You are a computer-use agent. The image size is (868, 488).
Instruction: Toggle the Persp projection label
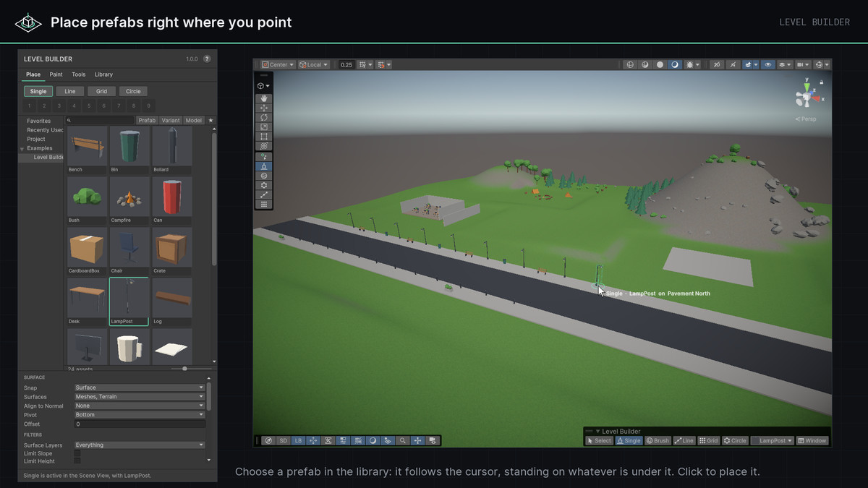coord(806,119)
